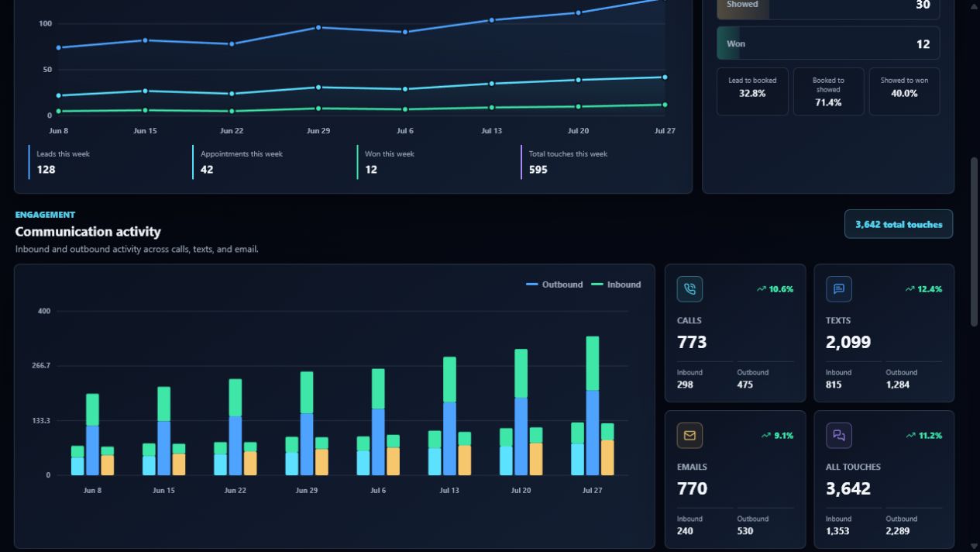
Task: Click the Texts total 2,099
Action: tap(848, 342)
